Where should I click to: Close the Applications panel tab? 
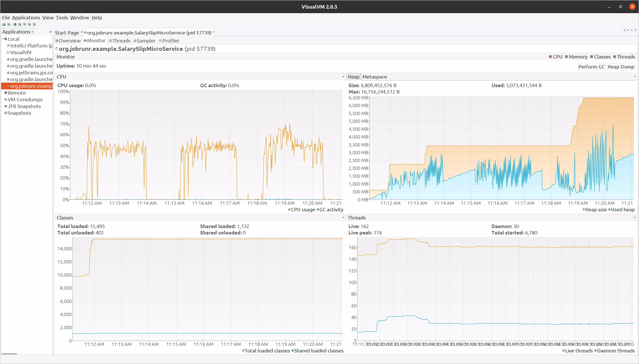pyautogui.click(x=32, y=32)
